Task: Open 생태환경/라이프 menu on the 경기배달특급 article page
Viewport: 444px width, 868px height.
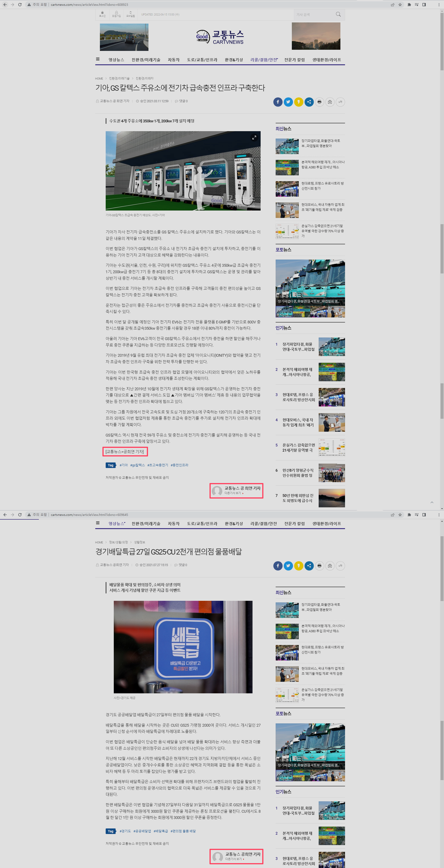Action: [x=327, y=523]
